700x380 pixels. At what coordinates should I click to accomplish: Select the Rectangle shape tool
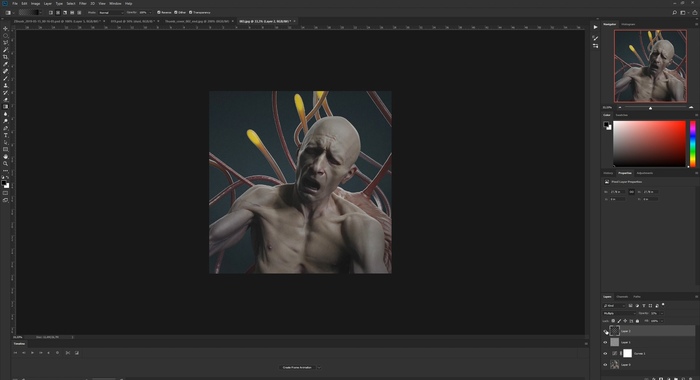click(5, 150)
